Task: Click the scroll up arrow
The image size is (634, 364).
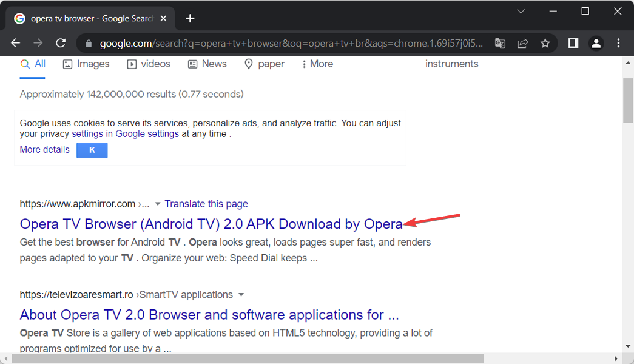Action: click(628, 62)
